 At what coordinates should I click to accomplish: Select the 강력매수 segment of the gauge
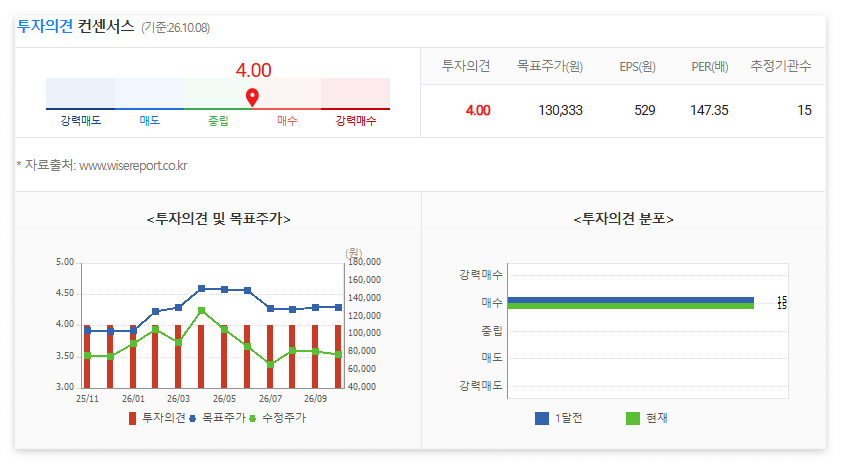[x=355, y=94]
